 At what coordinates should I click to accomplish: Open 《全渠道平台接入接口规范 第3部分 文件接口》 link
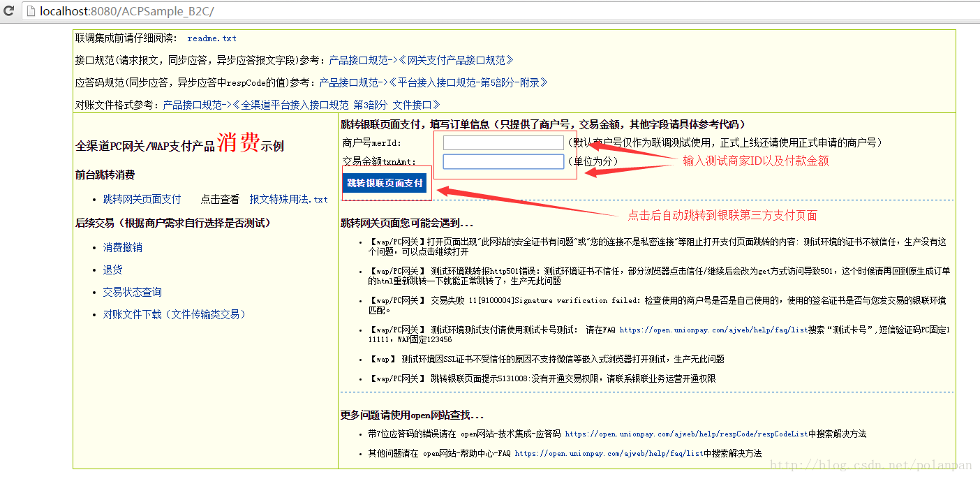pos(336,105)
